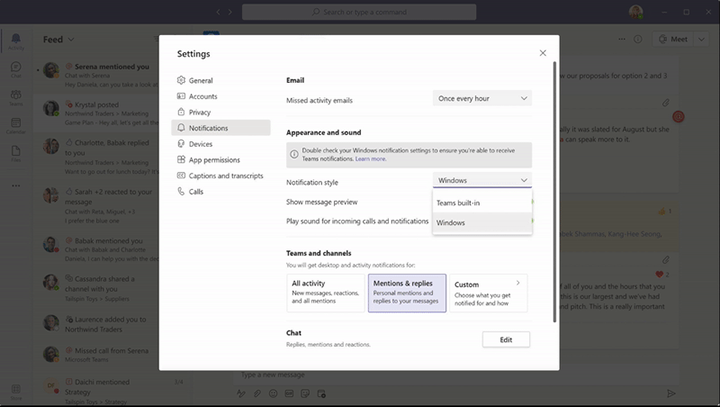
Task: Click the Captions and transcripts icon
Action: (x=181, y=176)
